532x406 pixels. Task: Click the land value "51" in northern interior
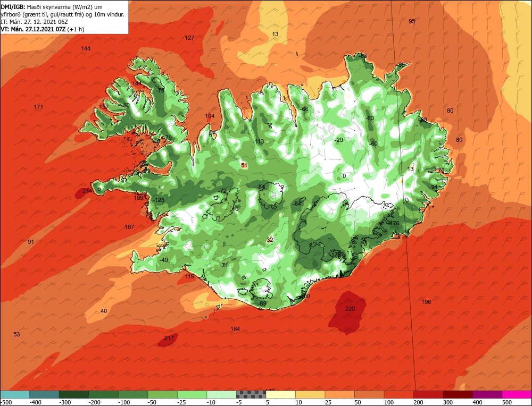pyautogui.click(x=244, y=165)
